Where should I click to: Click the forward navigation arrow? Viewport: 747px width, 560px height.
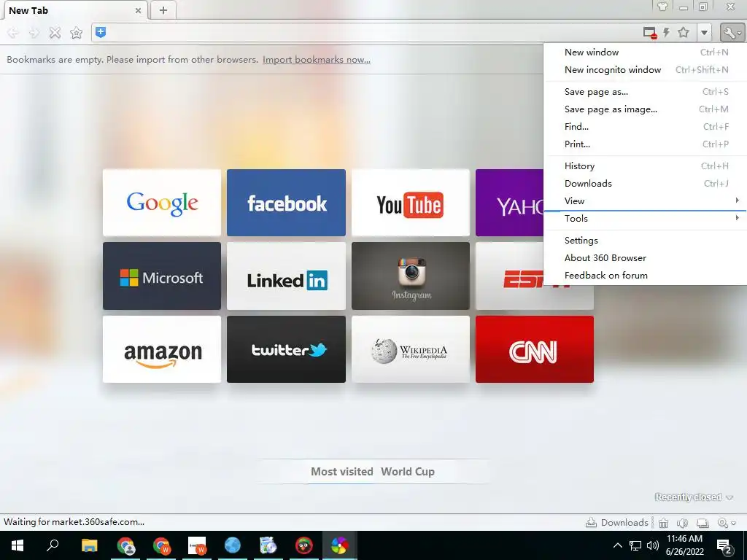pos(34,32)
